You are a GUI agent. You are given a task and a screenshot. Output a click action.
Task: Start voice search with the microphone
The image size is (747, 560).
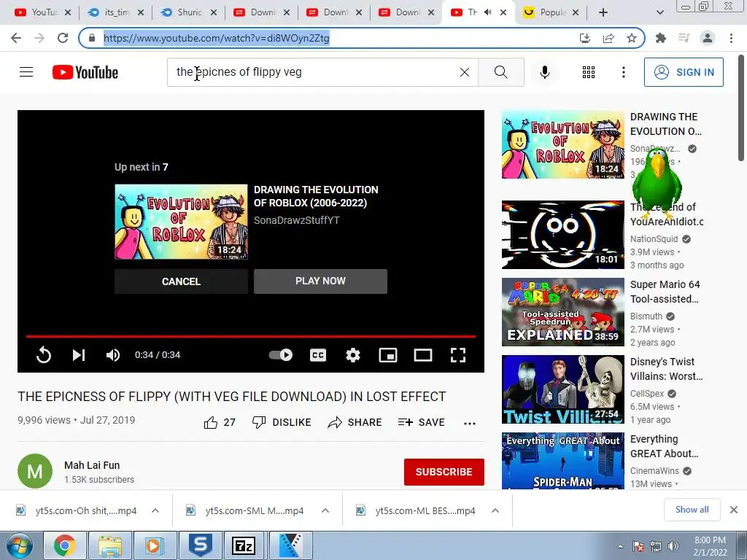click(544, 72)
